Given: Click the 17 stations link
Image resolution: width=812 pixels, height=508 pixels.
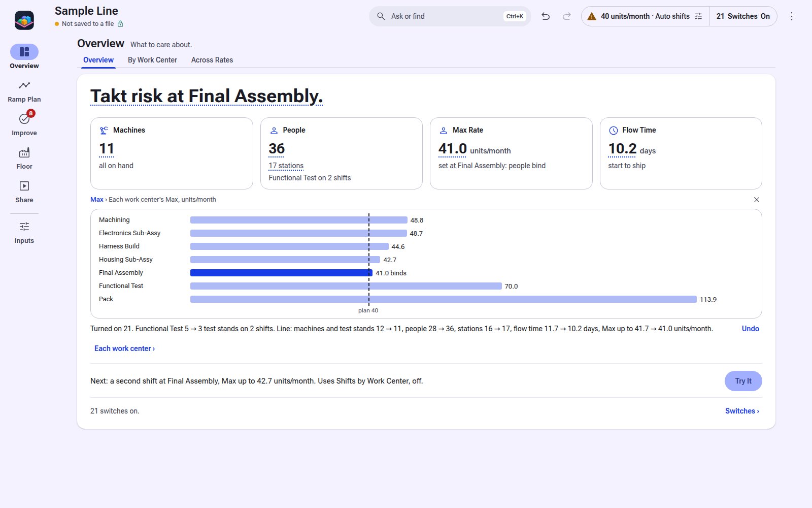Looking at the screenshot, I should pyautogui.click(x=286, y=166).
